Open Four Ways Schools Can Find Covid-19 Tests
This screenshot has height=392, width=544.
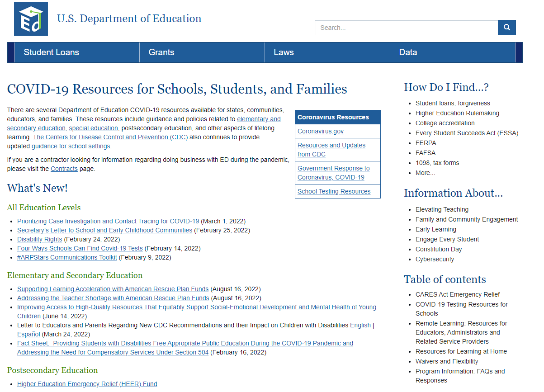coord(80,248)
